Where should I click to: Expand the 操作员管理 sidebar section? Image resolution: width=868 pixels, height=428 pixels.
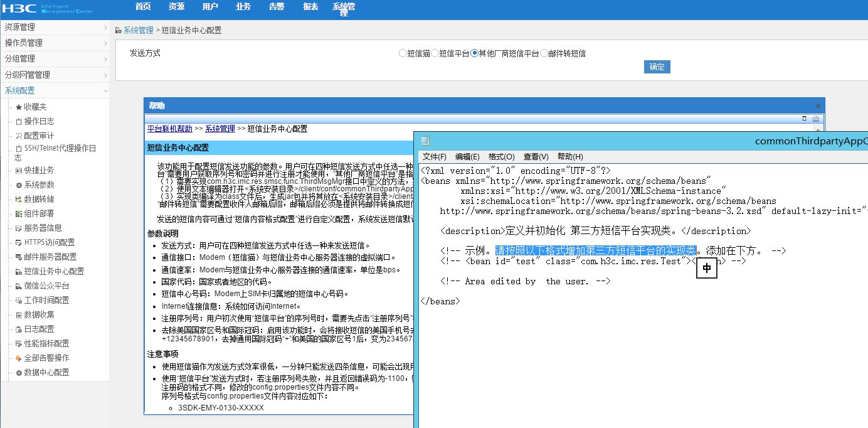pos(55,43)
